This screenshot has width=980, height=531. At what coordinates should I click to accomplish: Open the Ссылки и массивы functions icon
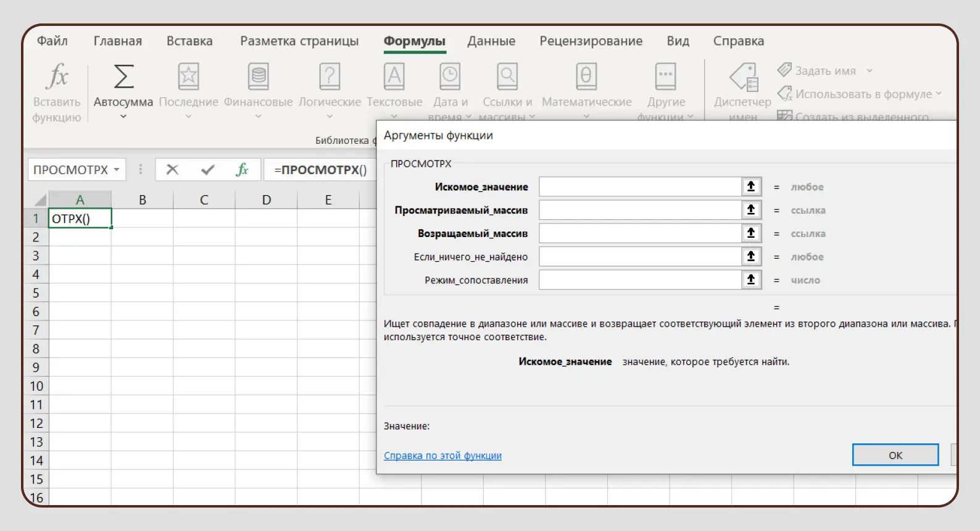pos(507,77)
